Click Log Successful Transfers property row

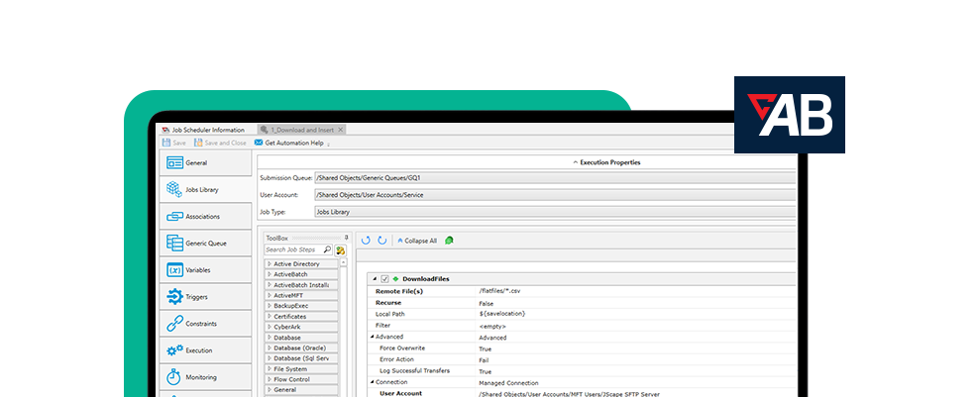[x=582, y=371]
